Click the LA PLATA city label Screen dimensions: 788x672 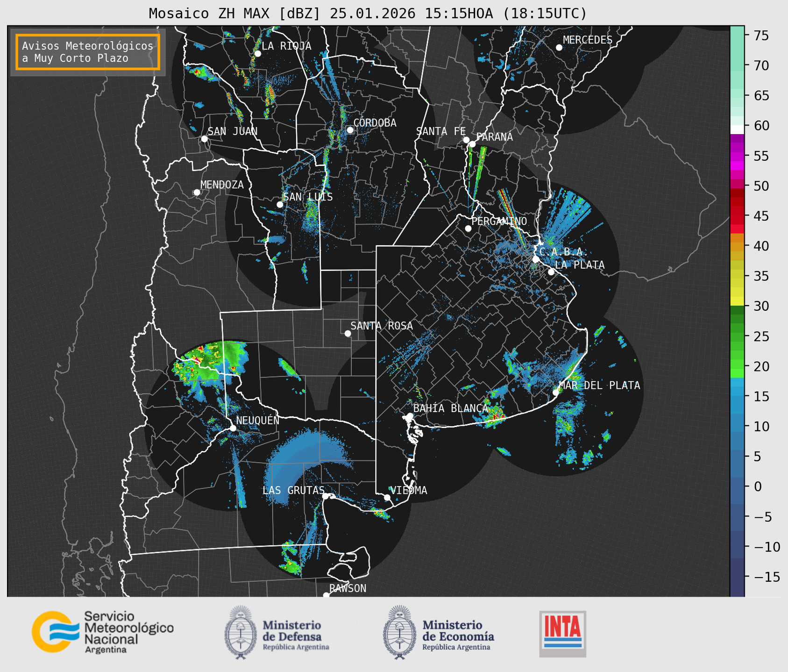click(x=580, y=265)
